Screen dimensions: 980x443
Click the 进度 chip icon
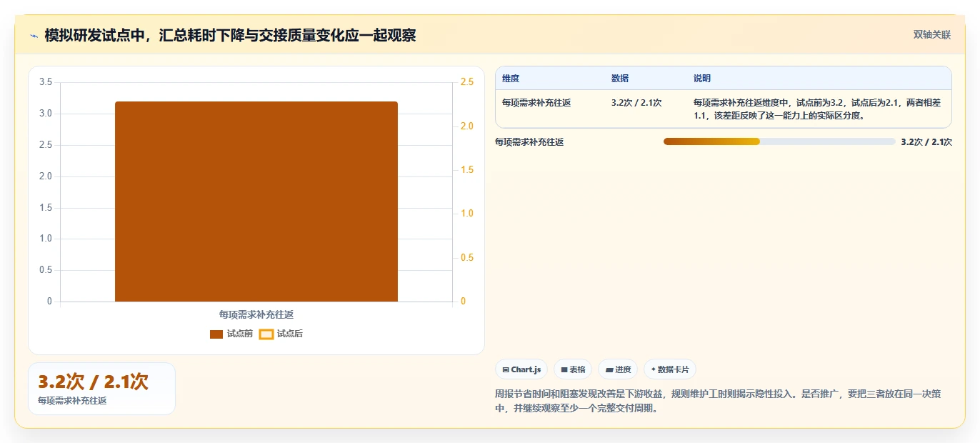click(x=609, y=370)
